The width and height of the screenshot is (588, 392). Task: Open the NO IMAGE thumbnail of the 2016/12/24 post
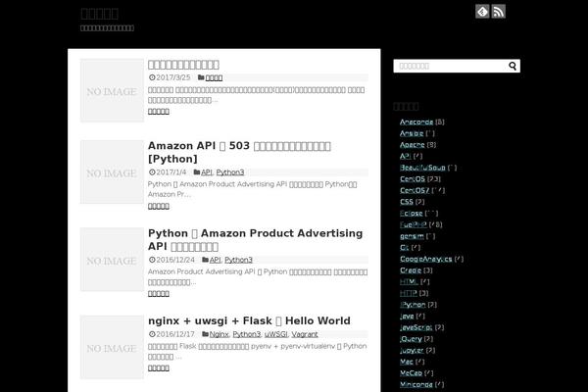tap(112, 260)
